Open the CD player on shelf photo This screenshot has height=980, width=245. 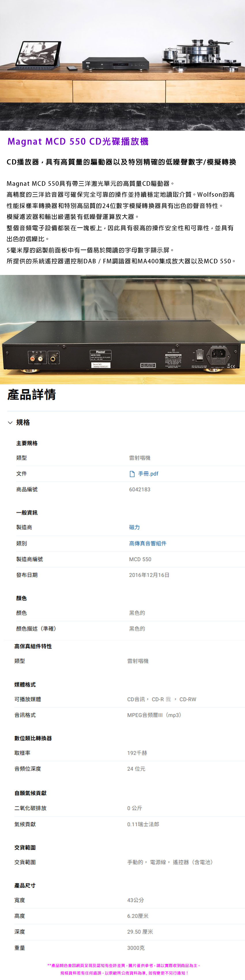[122, 65]
